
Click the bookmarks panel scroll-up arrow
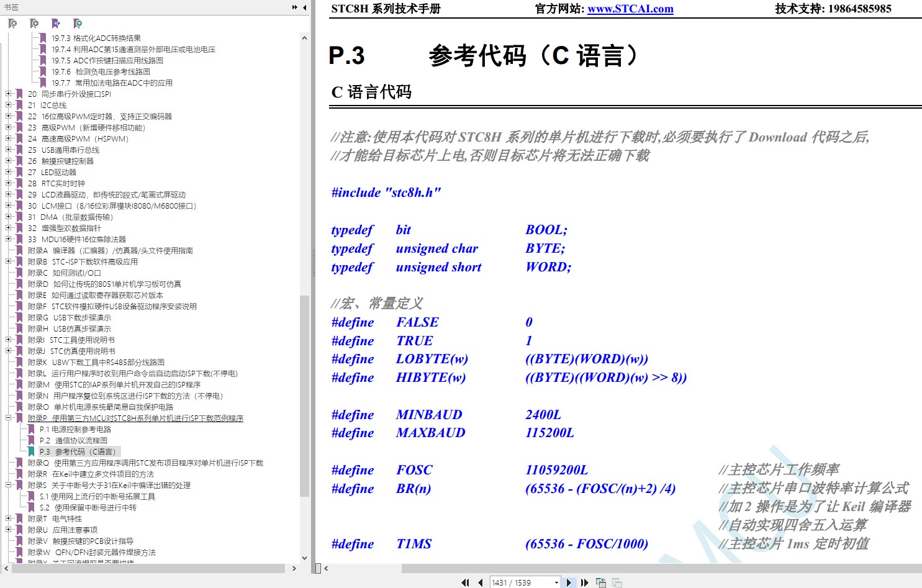click(304, 38)
